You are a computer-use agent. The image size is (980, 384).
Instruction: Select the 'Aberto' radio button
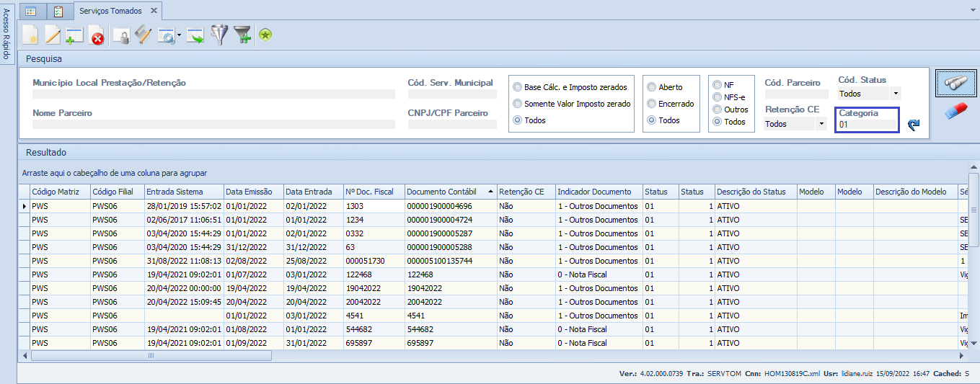[x=651, y=87]
